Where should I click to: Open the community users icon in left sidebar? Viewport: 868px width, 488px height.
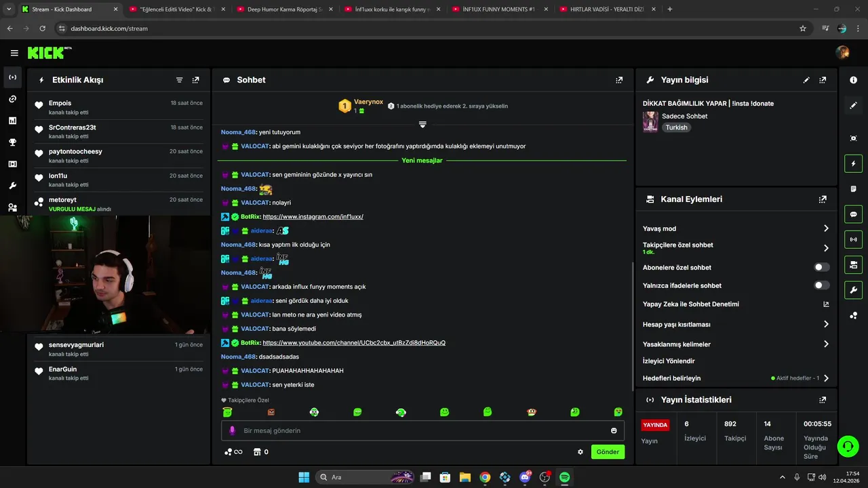click(12, 207)
